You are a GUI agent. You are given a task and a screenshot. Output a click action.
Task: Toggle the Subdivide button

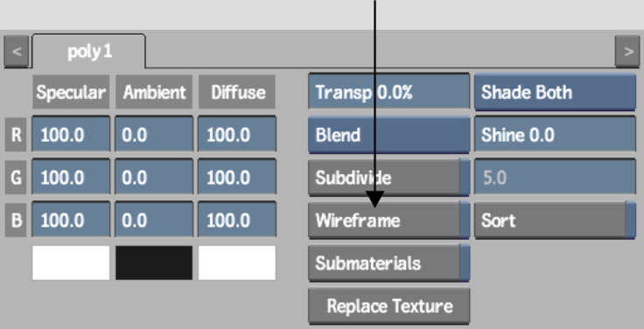pyautogui.click(x=388, y=178)
